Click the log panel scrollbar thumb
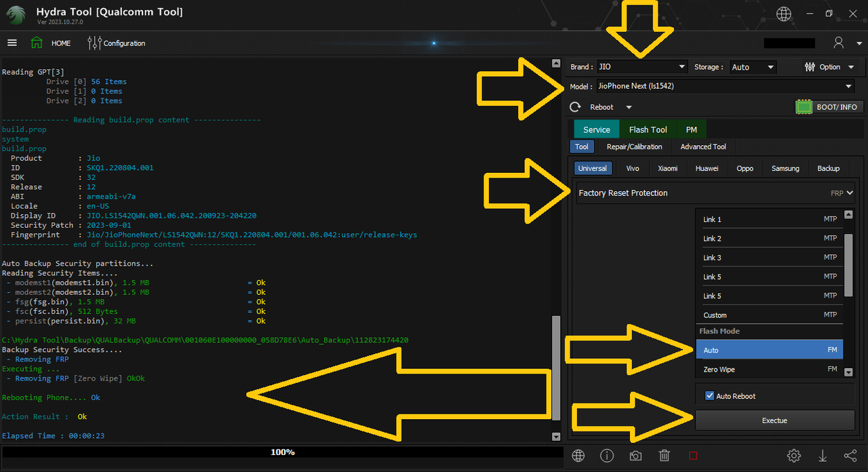 tap(556, 368)
